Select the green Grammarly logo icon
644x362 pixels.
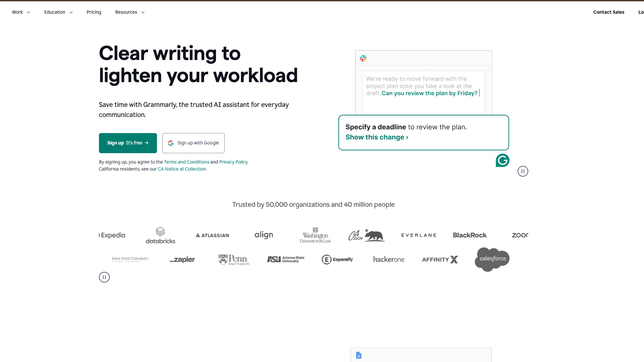tap(502, 160)
